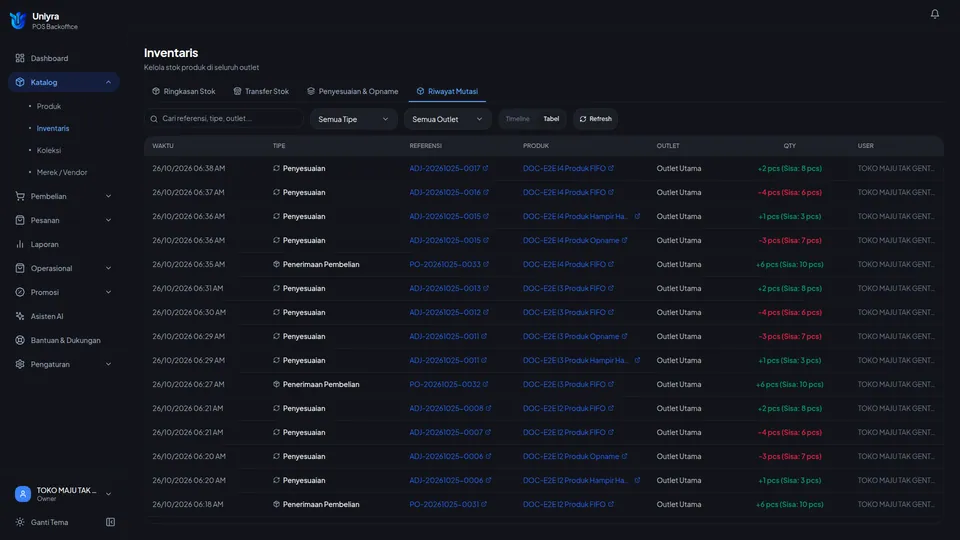Click the Penyesuaian cycle icon in the 06:37 AM row
Screen dimensions: 960x540
coord(276,192)
